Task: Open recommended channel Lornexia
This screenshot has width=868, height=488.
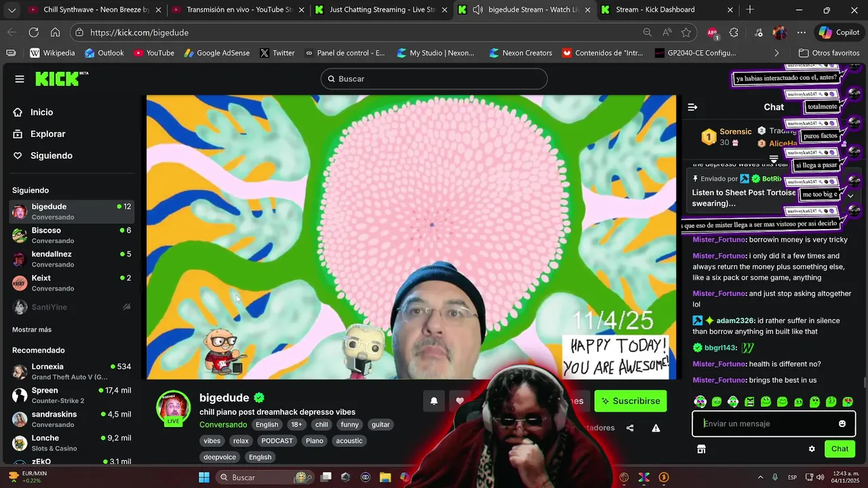Action: click(71, 371)
